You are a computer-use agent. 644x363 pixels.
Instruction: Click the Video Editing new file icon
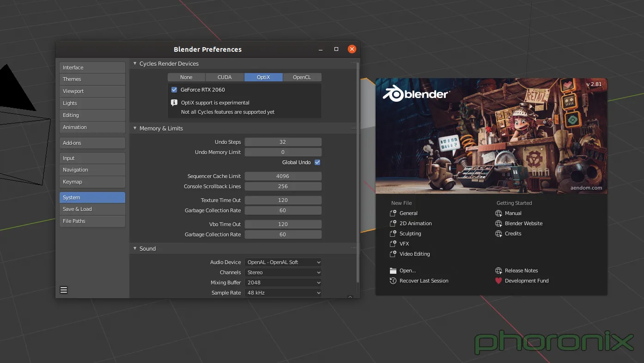pos(393,254)
